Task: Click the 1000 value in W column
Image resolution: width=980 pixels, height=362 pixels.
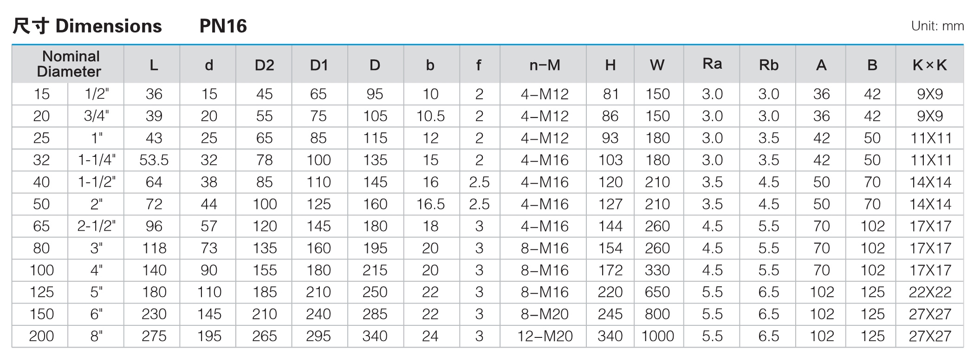Action: [x=657, y=336]
